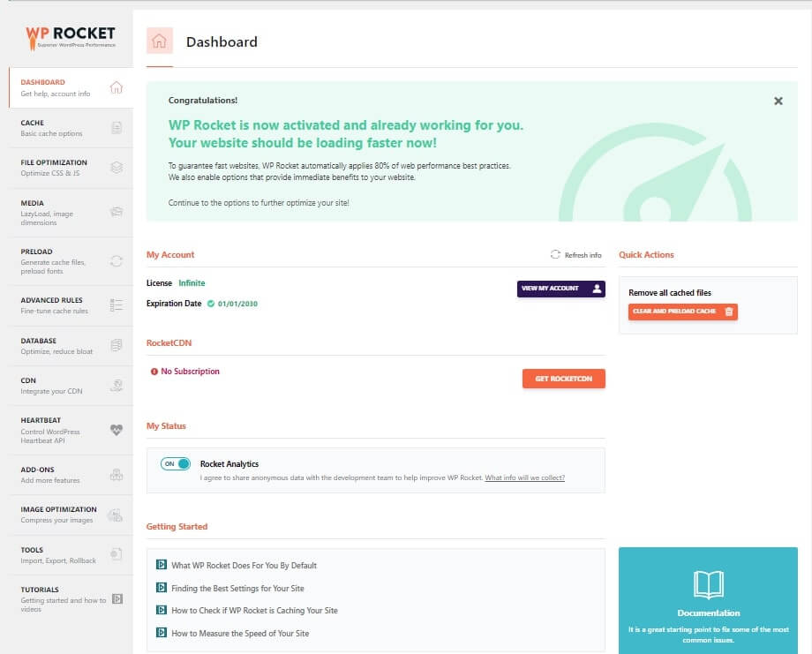Open 'How to Measure the Speed of Your Site'
The image size is (812, 654).
point(240,634)
